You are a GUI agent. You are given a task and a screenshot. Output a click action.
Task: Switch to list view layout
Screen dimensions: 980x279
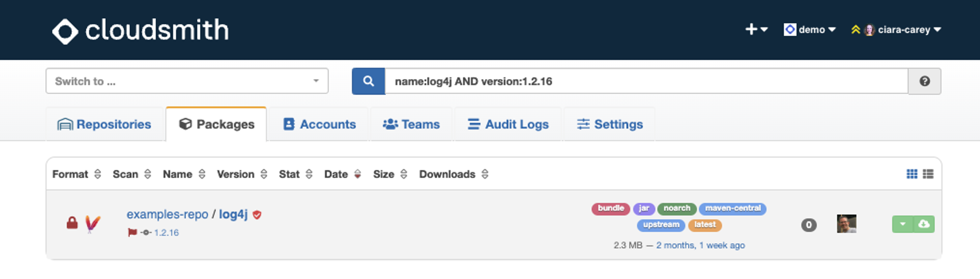(x=928, y=174)
